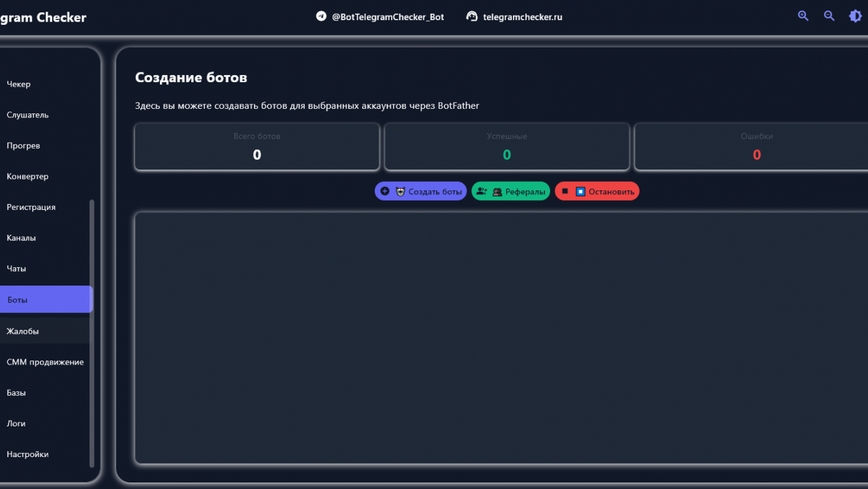Open the telegramchecker.ru website link
Image resolution: width=868 pixels, height=489 pixels.
(522, 17)
